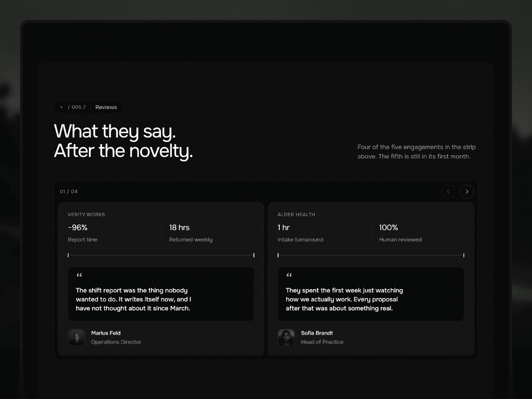Click the Human reviewed label
This screenshot has height=399, width=532.
tap(400, 240)
